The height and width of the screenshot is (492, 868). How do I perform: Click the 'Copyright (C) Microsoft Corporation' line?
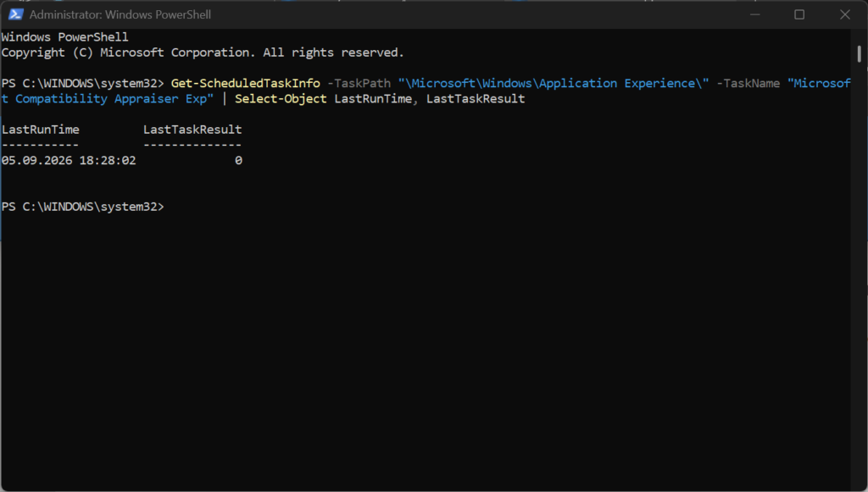tap(203, 53)
